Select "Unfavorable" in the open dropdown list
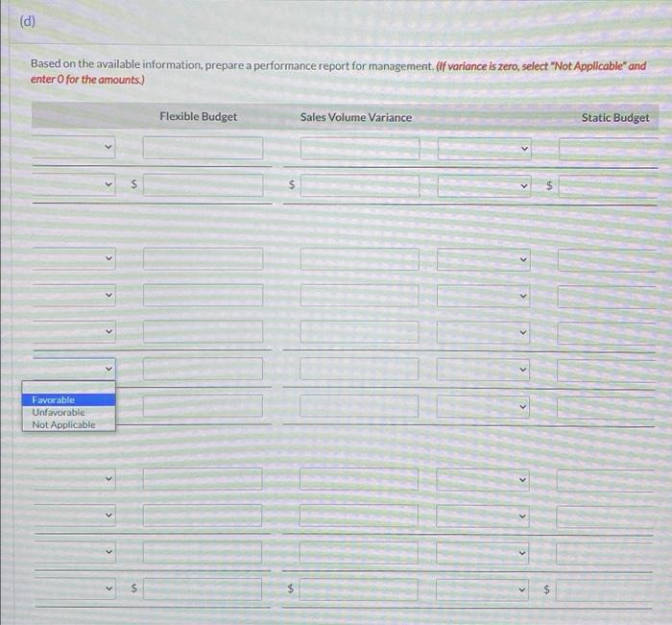 click(x=68, y=413)
